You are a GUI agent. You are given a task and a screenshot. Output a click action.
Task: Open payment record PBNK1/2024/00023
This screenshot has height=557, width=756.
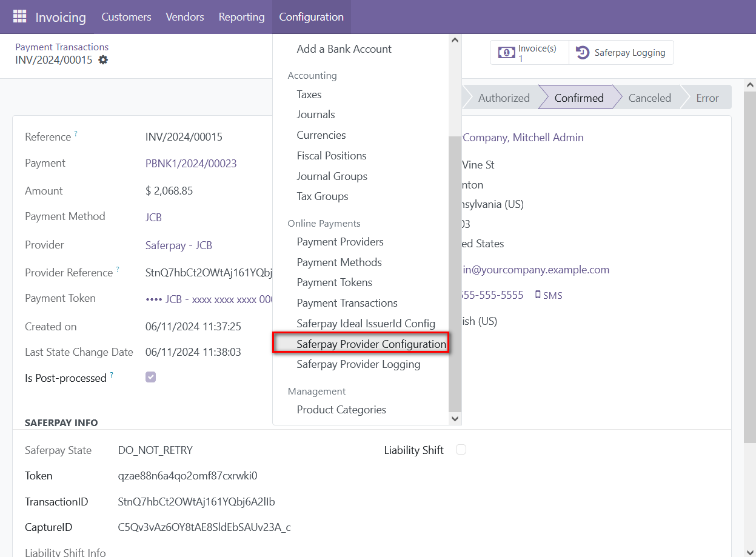pyautogui.click(x=191, y=163)
